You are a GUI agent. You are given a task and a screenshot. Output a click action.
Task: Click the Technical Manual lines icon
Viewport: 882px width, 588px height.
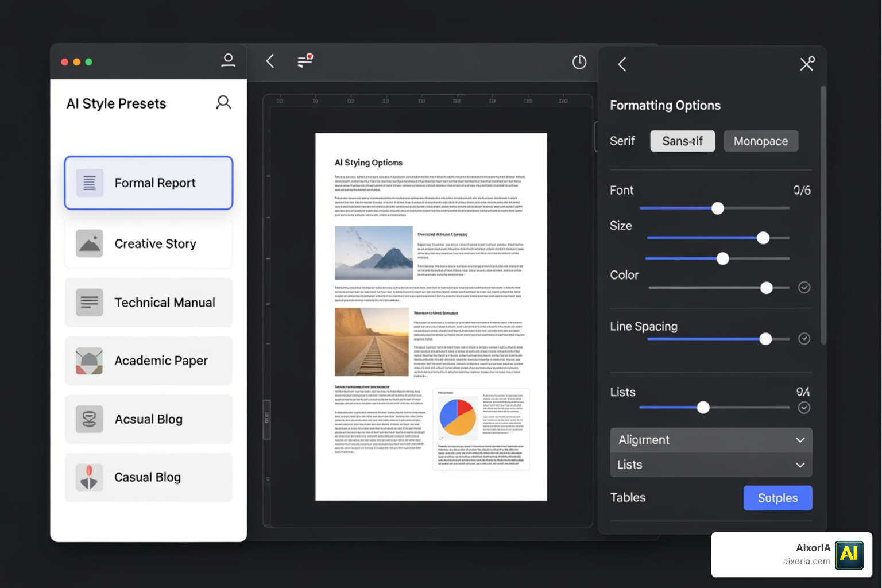[x=90, y=302]
